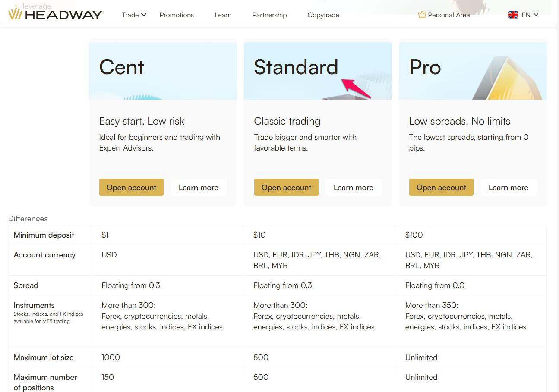
Task: Click "Ideal for beginners" description in Cent card
Action: coord(160,143)
